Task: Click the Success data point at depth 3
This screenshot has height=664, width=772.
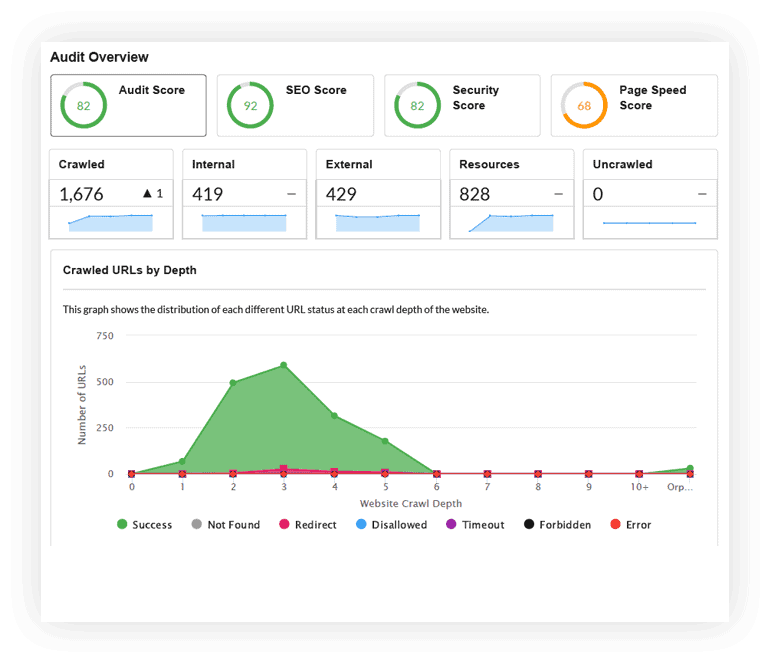Action: point(283,365)
